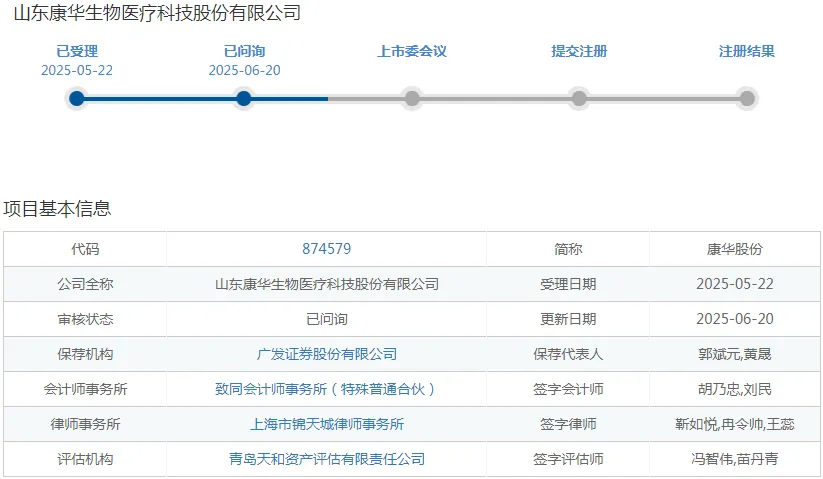Image resolution: width=823 pixels, height=479 pixels.
Task: Click the 靳如悦,冉令帅,王蕊 lawyers cell
Action: (735, 424)
